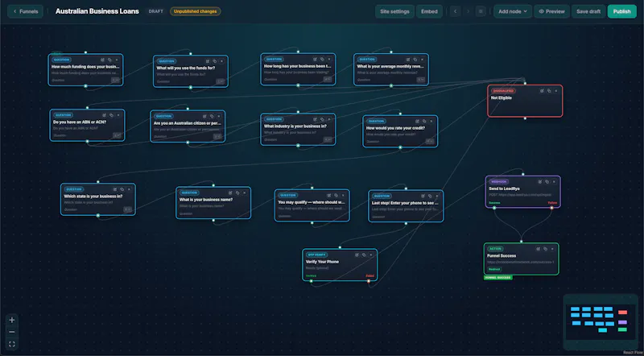Duplicate the 'What will you use the funds for?' node
This screenshot has width=644, height=356.
click(x=215, y=61)
